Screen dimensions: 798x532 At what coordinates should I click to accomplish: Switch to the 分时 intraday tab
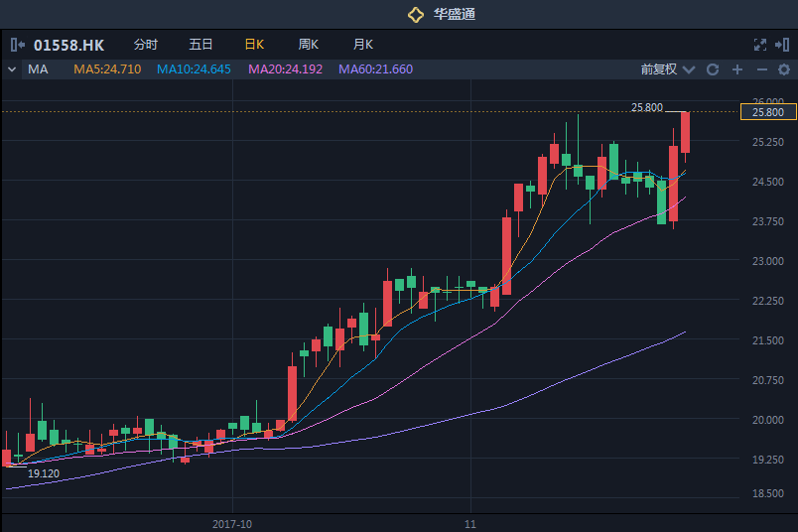(145, 45)
